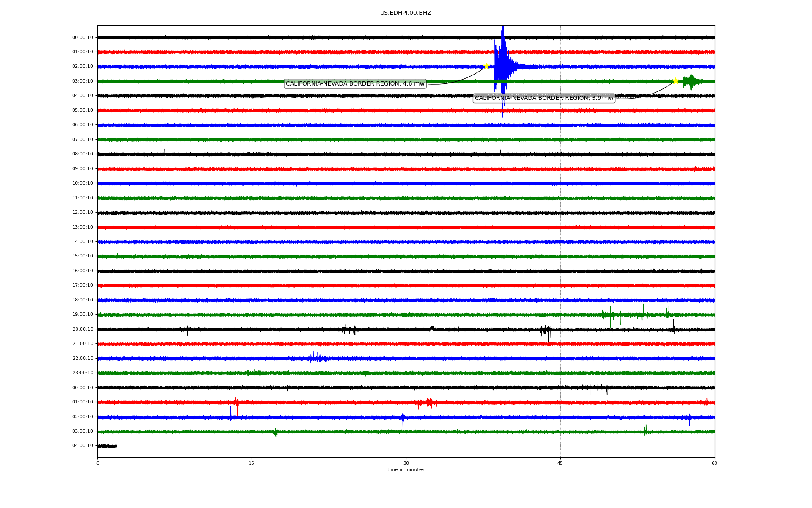This screenshot has width=812, height=508.
Task: Click the 19:00:10 row label
Action: point(82,315)
